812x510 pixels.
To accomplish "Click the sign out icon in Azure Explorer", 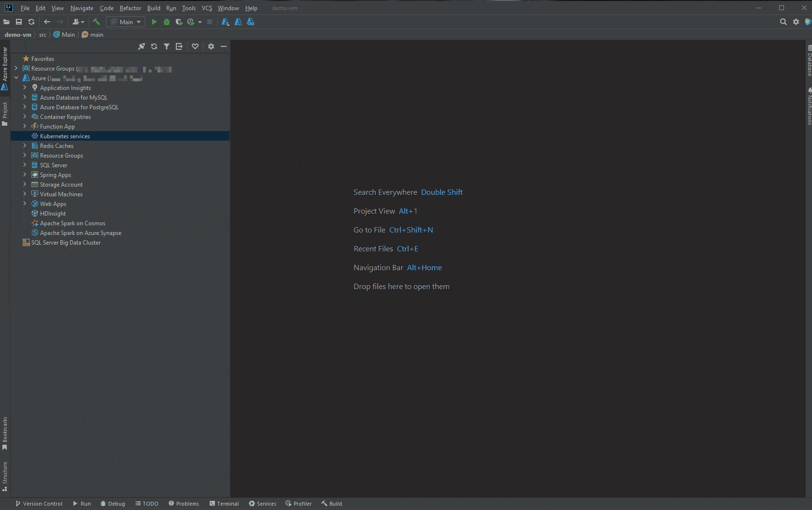I will (179, 46).
